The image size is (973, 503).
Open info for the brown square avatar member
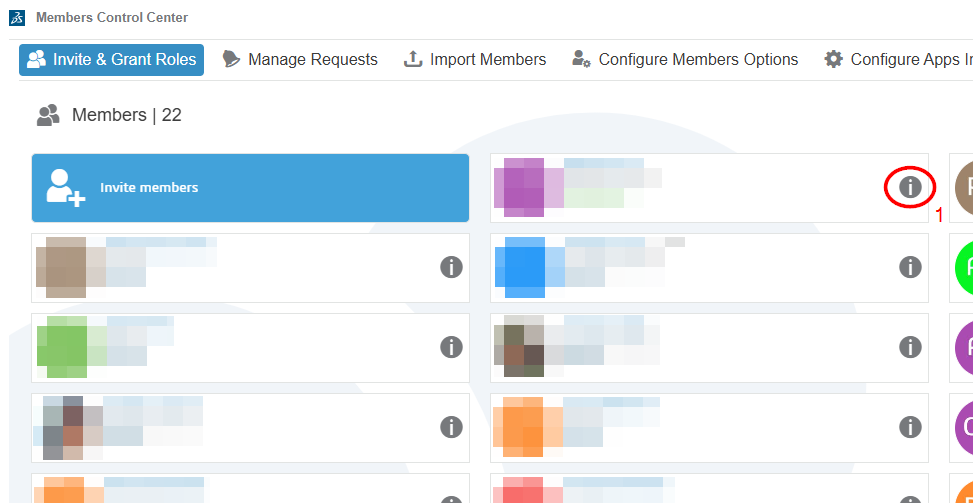click(x=451, y=267)
